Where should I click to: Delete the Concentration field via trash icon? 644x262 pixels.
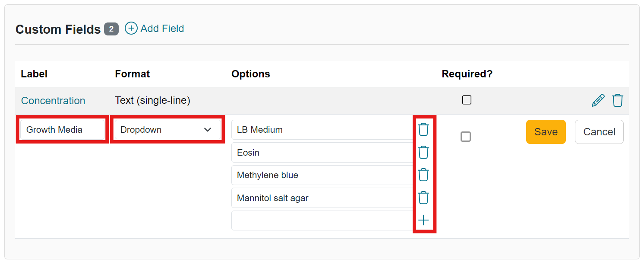pyautogui.click(x=618, y=100)
